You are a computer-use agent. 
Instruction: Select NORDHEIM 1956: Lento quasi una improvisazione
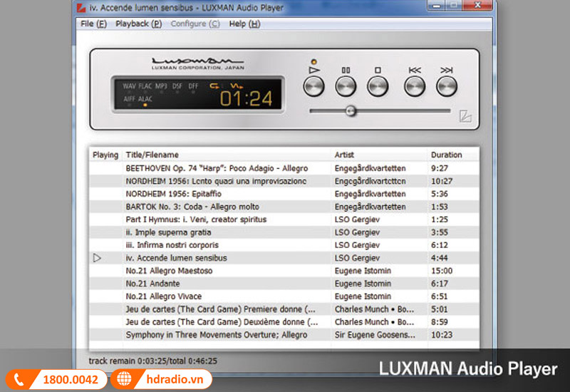(x=284, y=181)
